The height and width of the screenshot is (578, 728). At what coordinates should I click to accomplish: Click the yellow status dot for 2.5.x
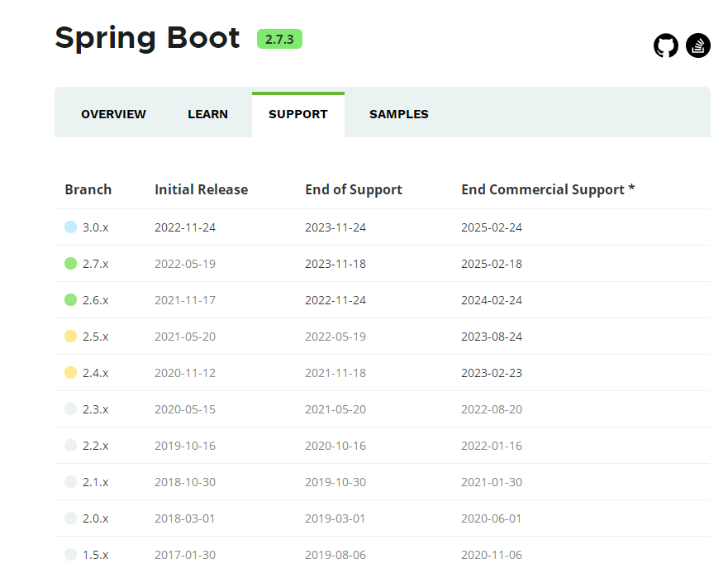click(x=70, y=336)
